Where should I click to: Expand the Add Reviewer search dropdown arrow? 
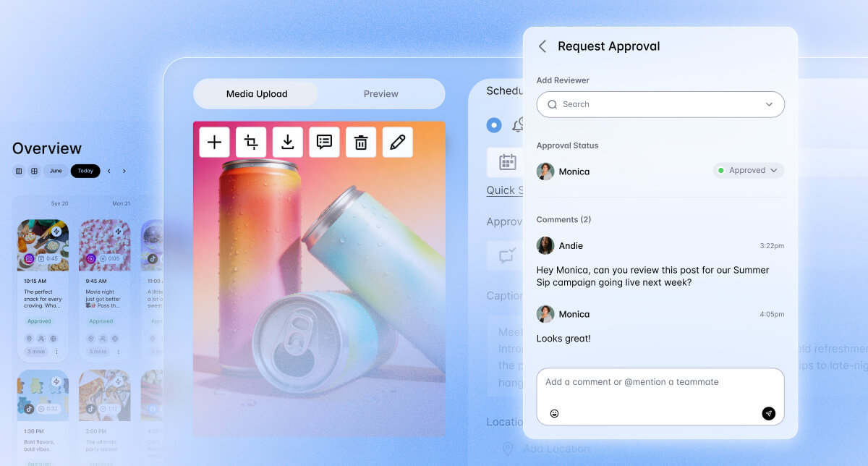click(x=769, y=104)
